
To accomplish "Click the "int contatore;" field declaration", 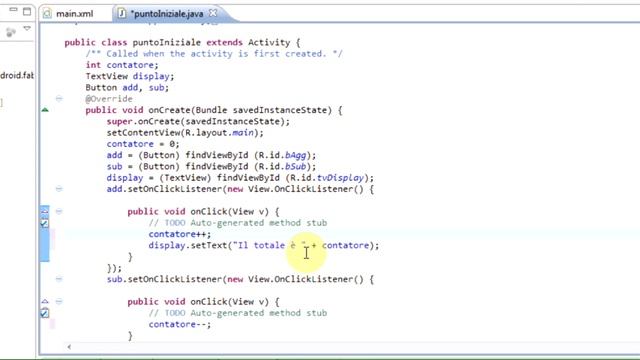I will 122,65.
